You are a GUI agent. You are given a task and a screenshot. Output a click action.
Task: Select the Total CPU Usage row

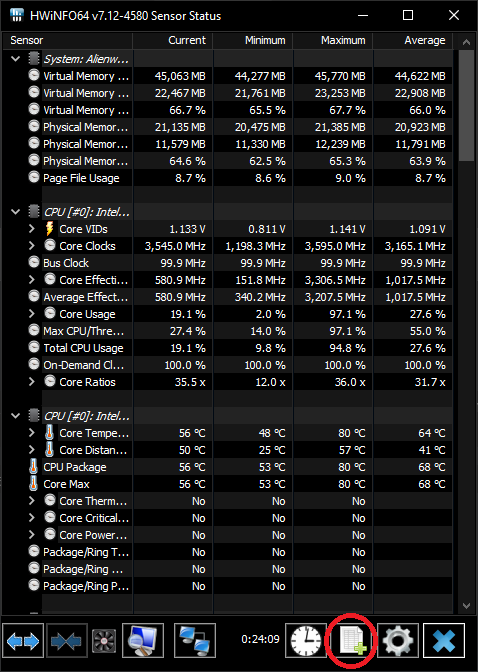tap(227, 348)
